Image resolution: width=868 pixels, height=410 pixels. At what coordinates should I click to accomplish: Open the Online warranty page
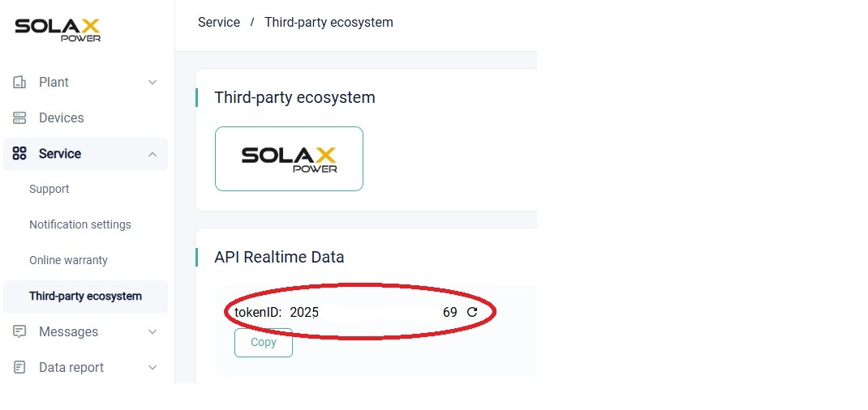coord(68,260)
